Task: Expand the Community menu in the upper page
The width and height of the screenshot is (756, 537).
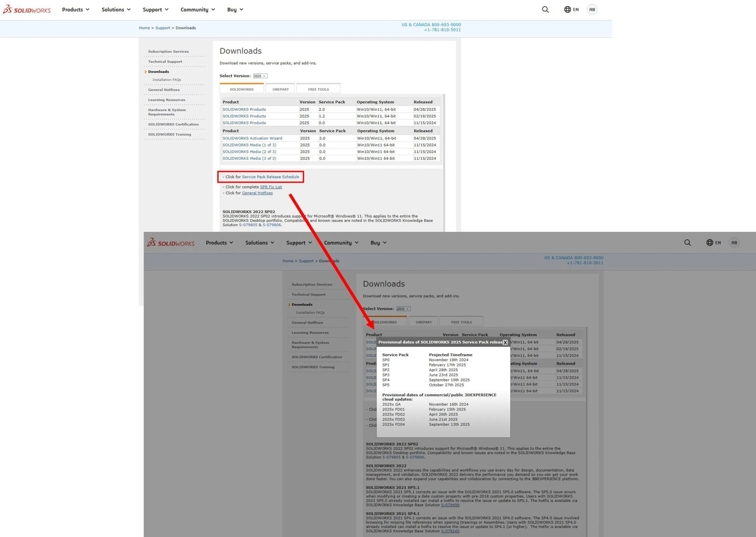Action: 198,9
